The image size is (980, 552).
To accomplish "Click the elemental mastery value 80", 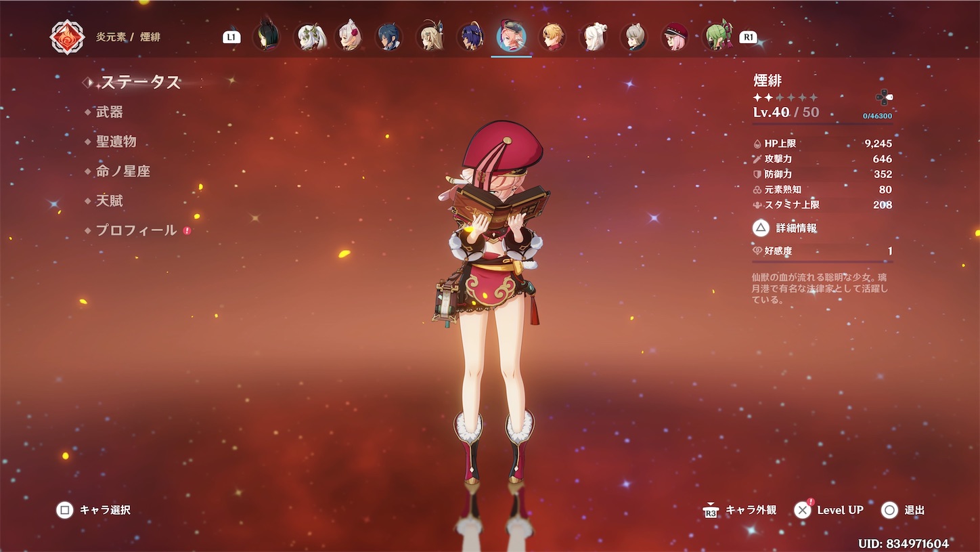I will (x=885, y=190).
